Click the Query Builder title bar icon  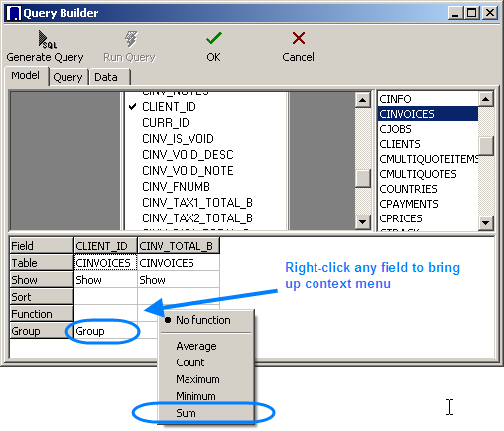[13, 13]
